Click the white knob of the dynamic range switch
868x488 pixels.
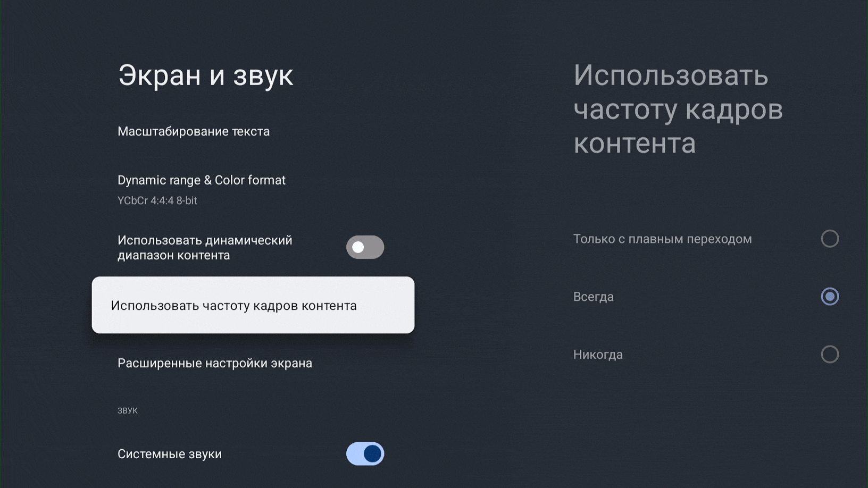pos(358,247)
